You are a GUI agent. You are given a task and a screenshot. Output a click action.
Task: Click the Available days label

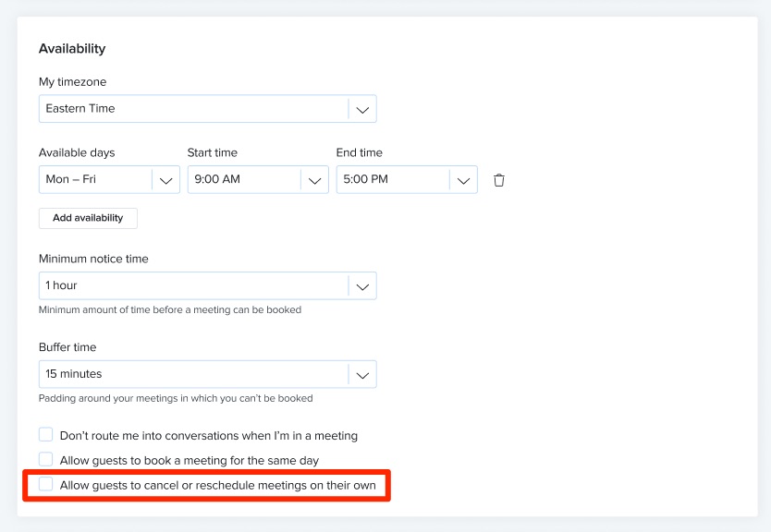(x=77, y=152)
